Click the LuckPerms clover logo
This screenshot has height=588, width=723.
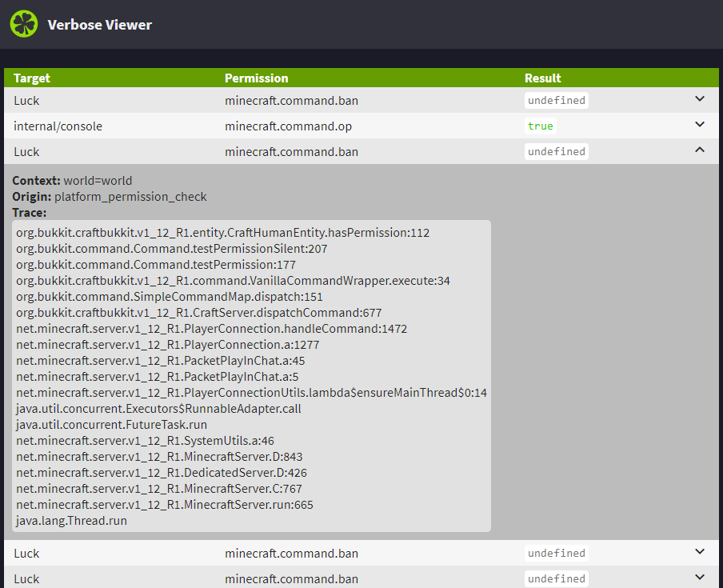pos(24,24)
